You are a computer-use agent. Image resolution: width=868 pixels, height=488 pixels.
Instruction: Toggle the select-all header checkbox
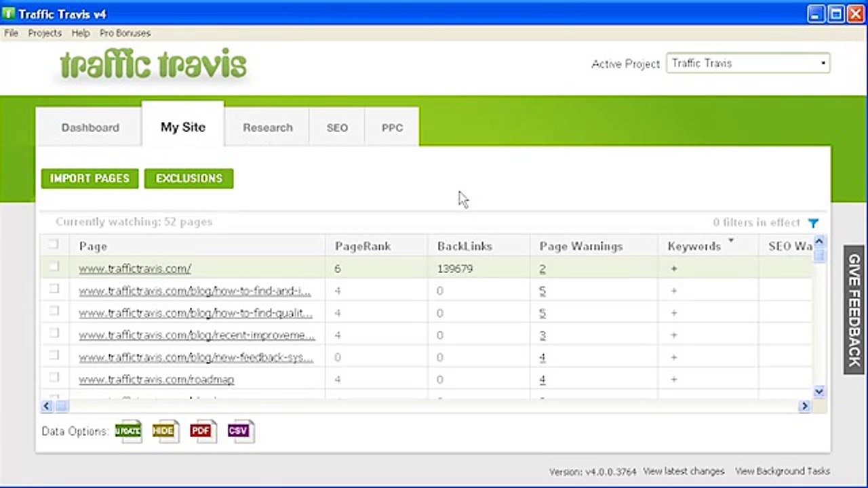(54, 244)
